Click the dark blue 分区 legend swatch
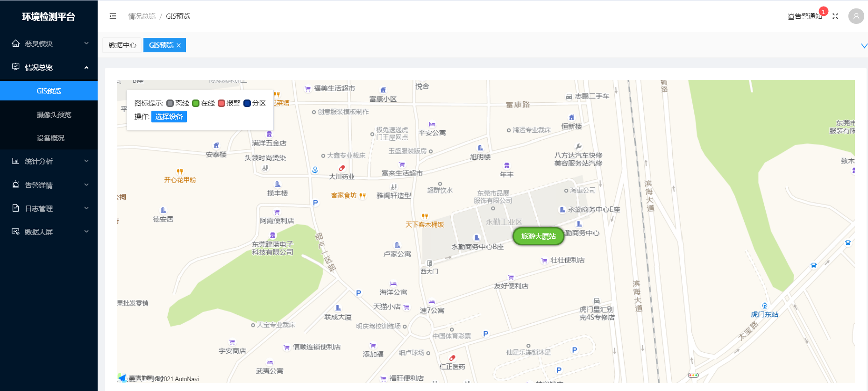 [247, 103]
